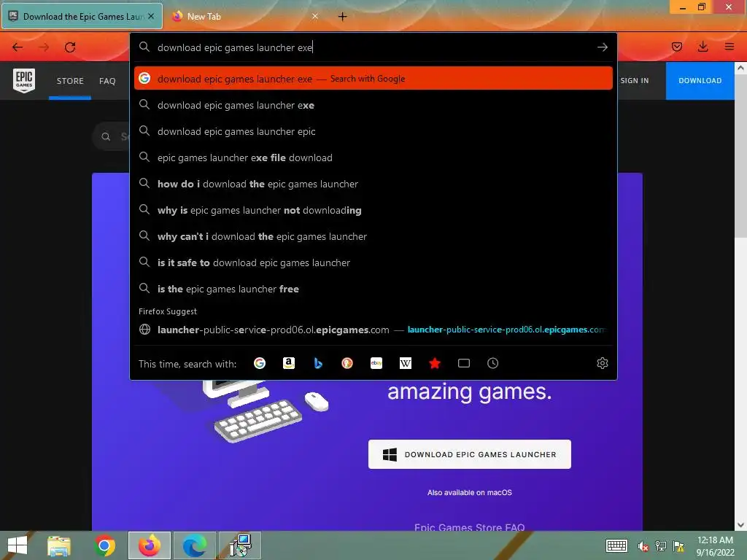Open a new tab with plus button

[343, 17]
